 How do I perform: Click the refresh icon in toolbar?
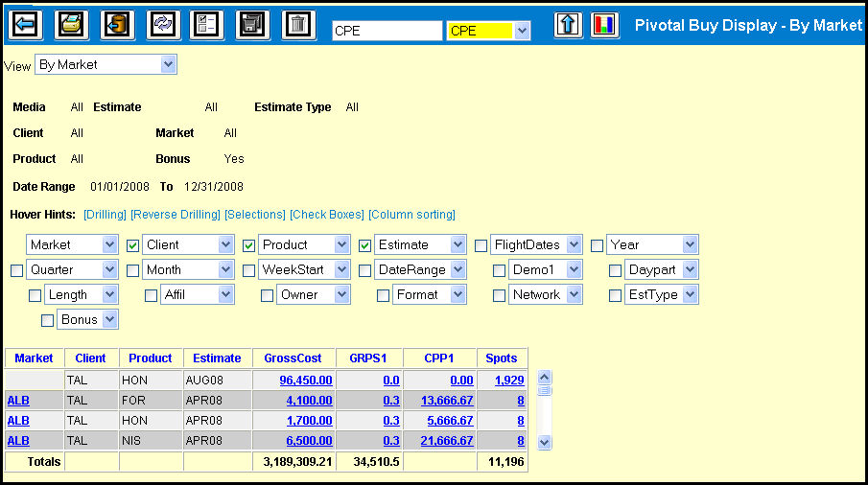(163, 24)
